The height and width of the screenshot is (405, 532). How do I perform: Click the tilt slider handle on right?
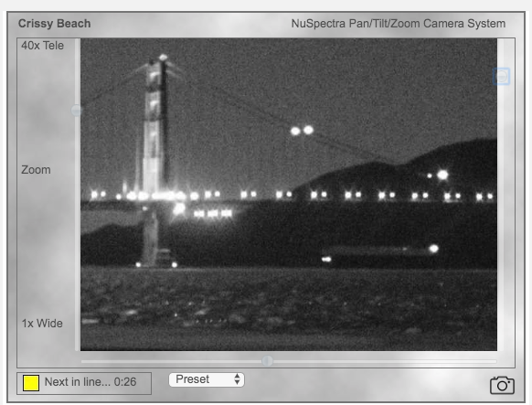tap(501, 76)
